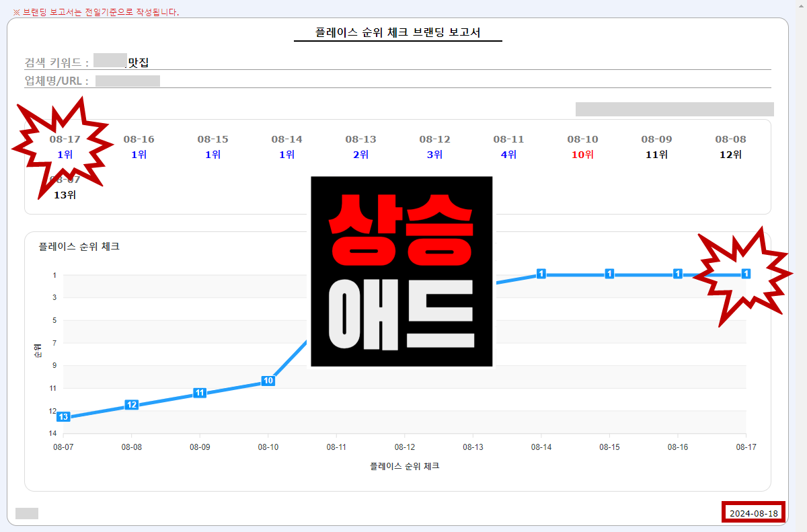Click the 순위 y-axis title
The width and height of the screenshot is (807, 532).
click(38, 350)
